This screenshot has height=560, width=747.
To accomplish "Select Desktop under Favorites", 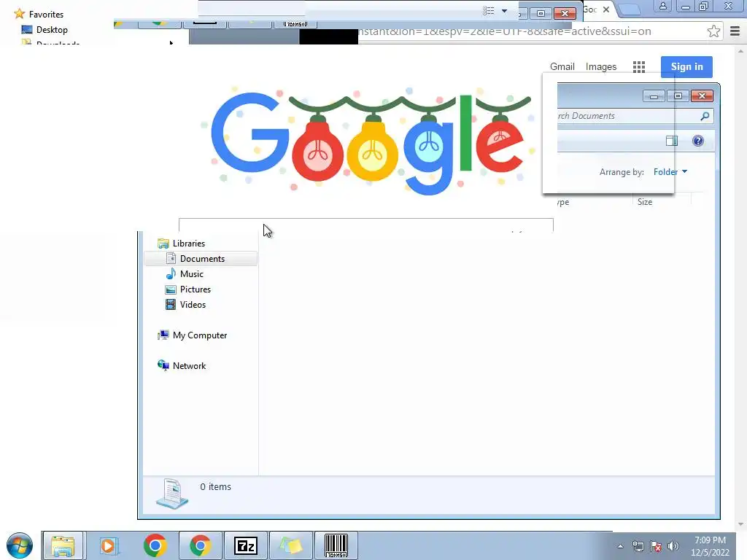I will pos(52,29).
